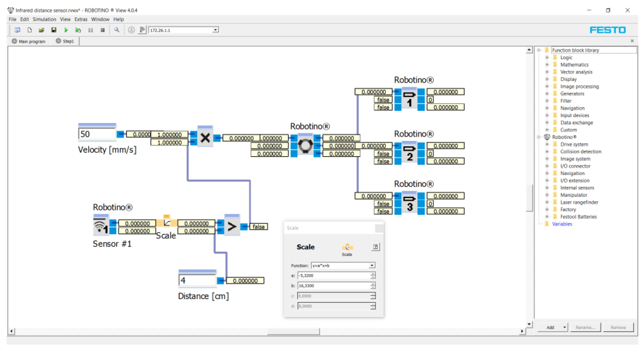644x351 pixels.
Task: Click the Open file folder icon
Action: point(41,30)
